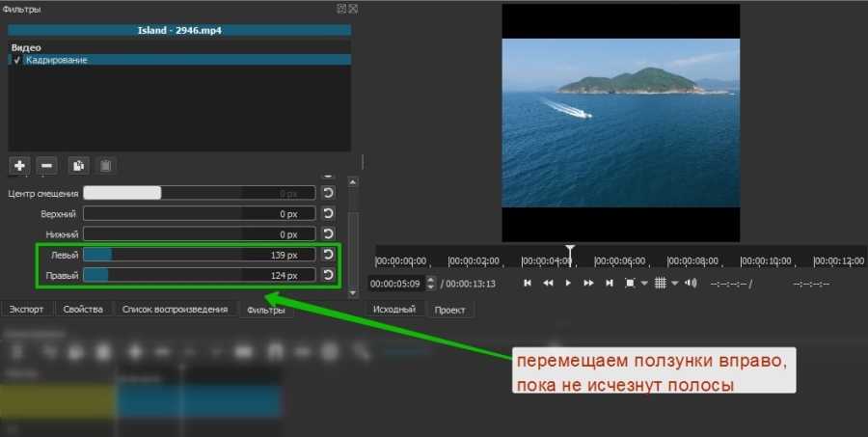This screenshot has width=868, height=437.
Task: Toggle the player grid overlay button
Action: tap(661, 283)
